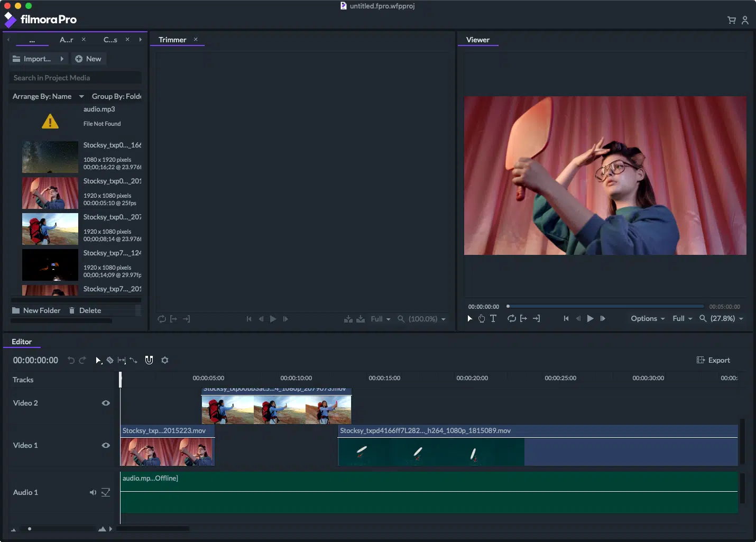Open the Editor timeline settings gear
Screen dimensions: 756x542
click(x=165, y=360)
